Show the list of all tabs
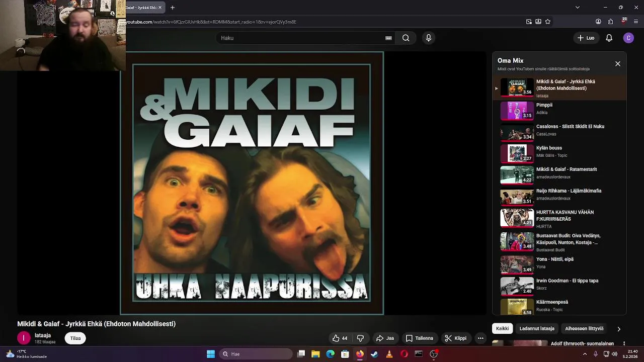Image resolution: width=644 pixels, height=362 pixels. click(x=578, y=8)
